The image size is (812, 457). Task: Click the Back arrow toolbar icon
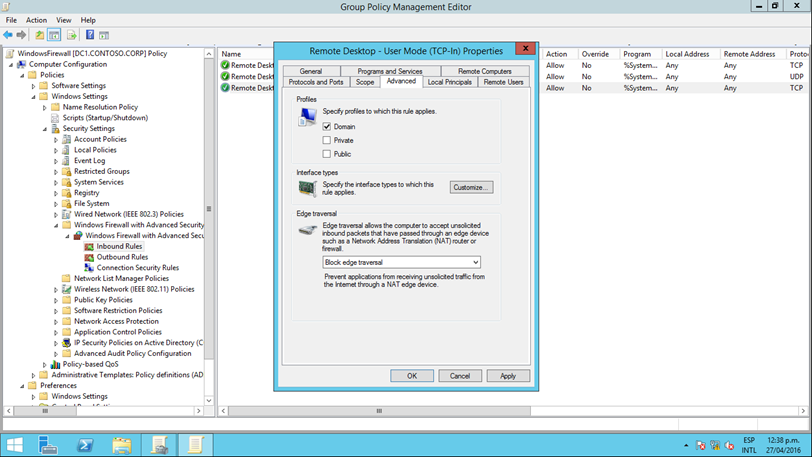[x=8, y=35]
